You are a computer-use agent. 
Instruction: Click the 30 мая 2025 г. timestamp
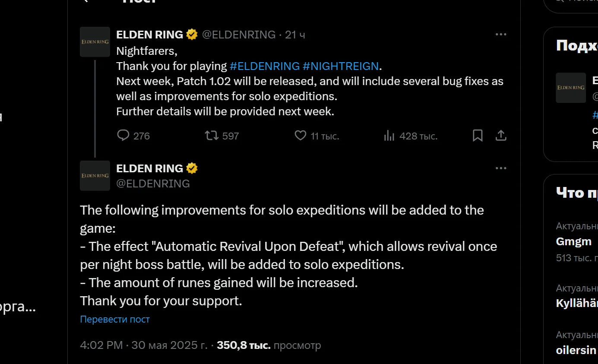(x=170, y=345)
